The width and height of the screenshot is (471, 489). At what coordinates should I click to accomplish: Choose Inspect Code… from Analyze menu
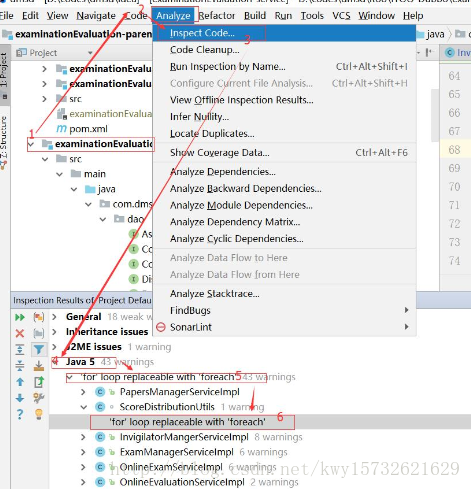pyautogui.click(x=284, y=33)
